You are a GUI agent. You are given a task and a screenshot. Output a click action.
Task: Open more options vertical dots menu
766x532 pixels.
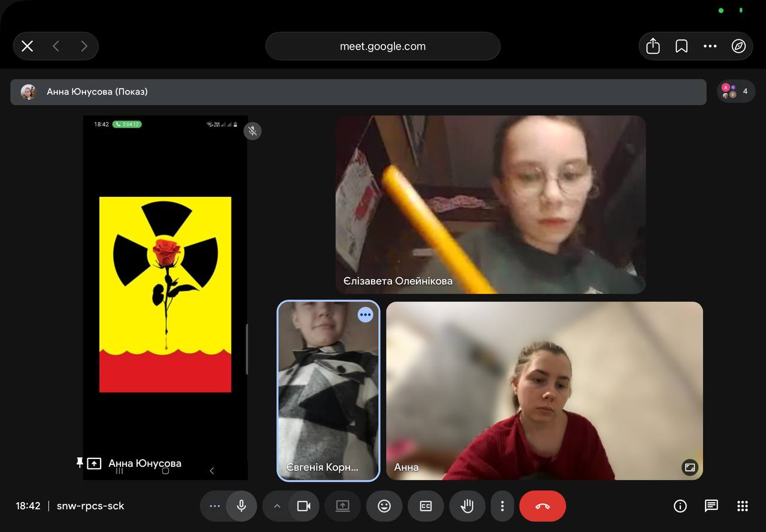(502, 506)
